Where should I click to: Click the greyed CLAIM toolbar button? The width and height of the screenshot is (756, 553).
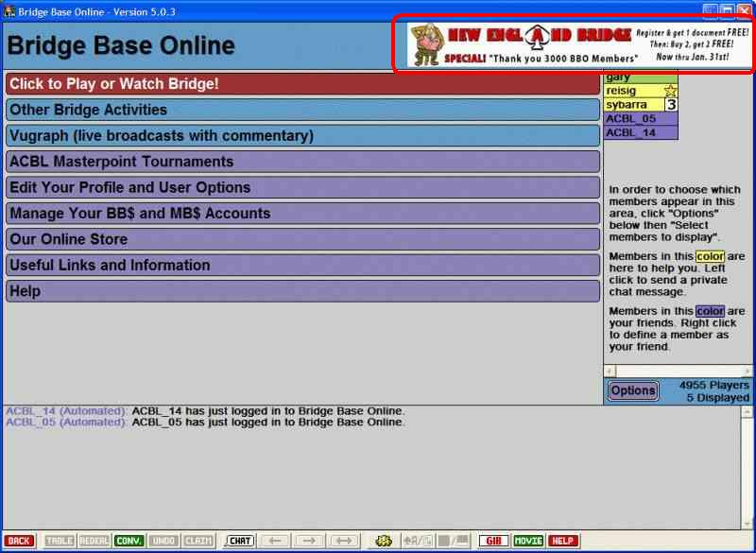click(198, 541)
